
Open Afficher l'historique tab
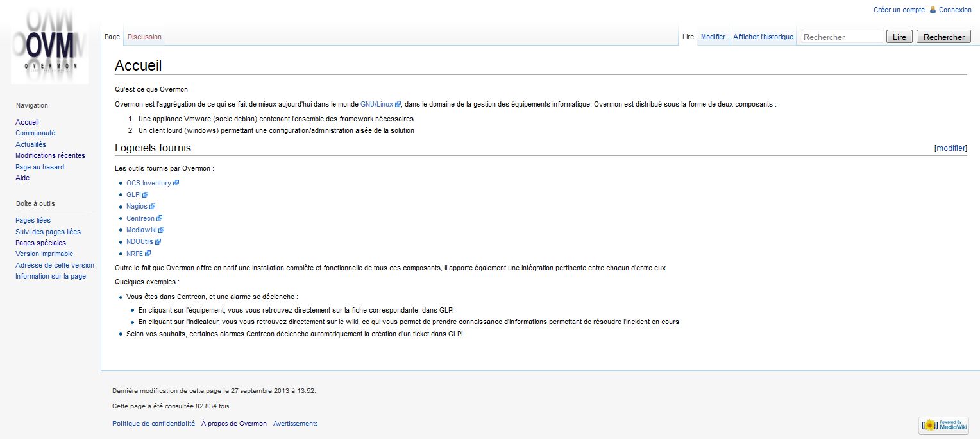[x=763, y=37]
